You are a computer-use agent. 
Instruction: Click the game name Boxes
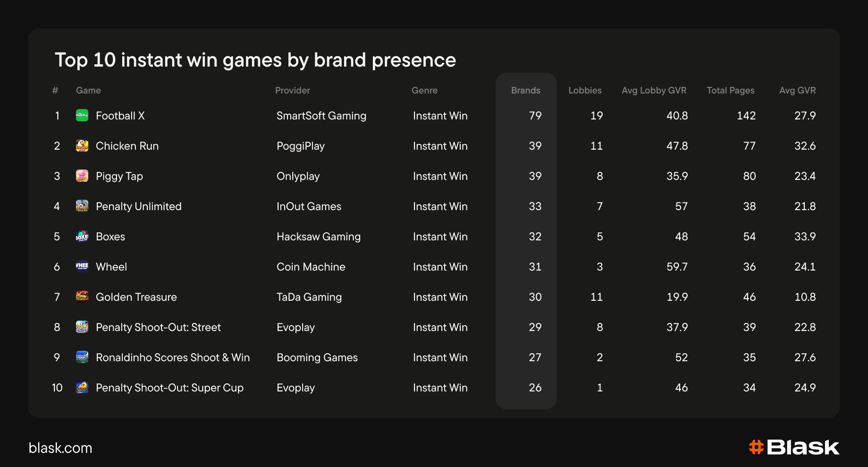[x=110, y=237]
